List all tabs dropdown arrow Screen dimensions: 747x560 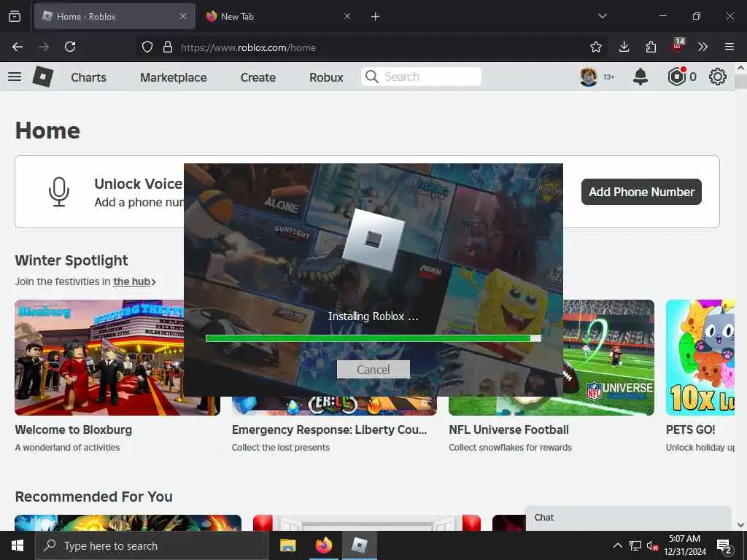coord(602,16)
